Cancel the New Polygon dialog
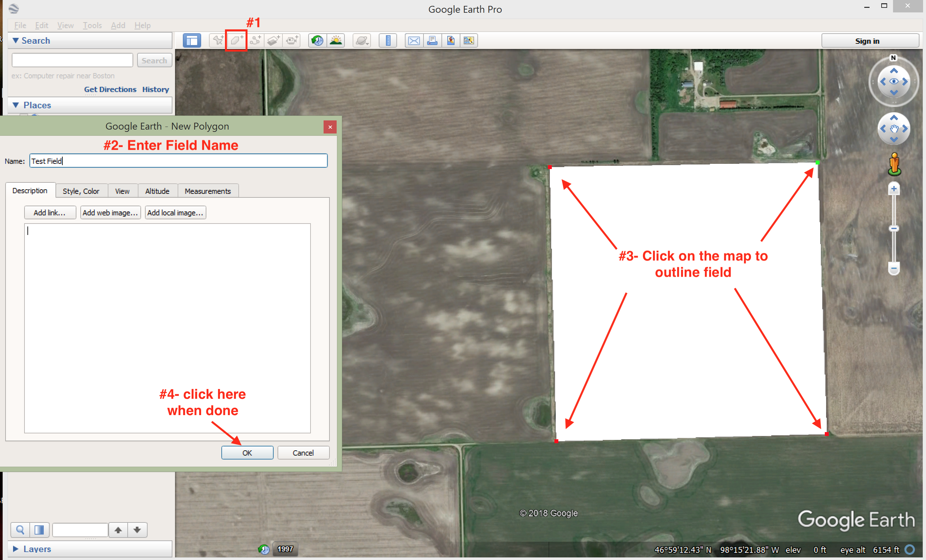The width and height of the screenshot is (926, 560). coord(303,453)
